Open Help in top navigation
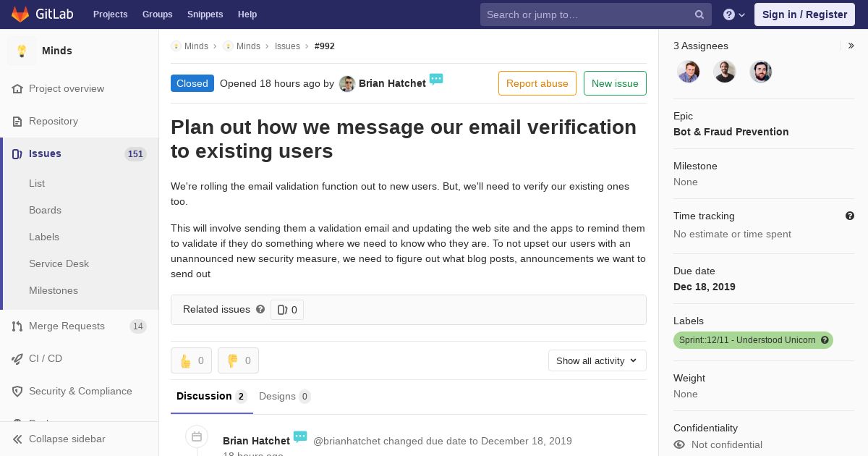The width and height of the screenshot is (868, 456). (x=247, y=14)
